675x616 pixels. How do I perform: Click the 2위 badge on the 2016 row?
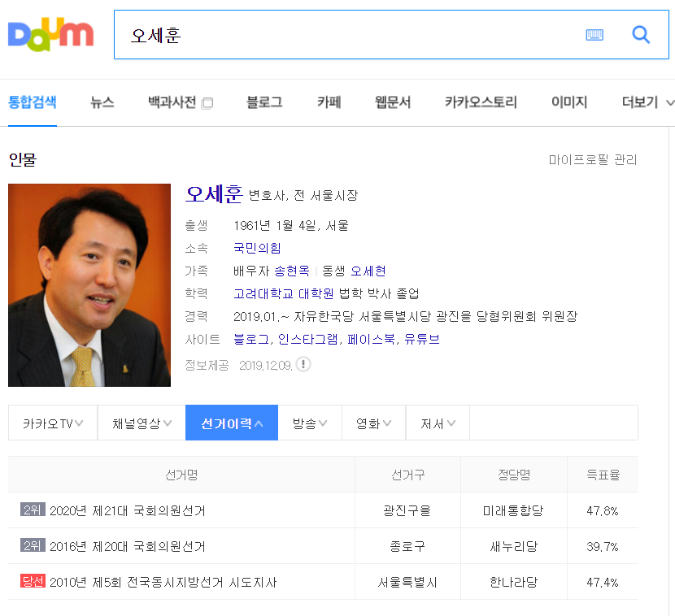click(33, 545)
